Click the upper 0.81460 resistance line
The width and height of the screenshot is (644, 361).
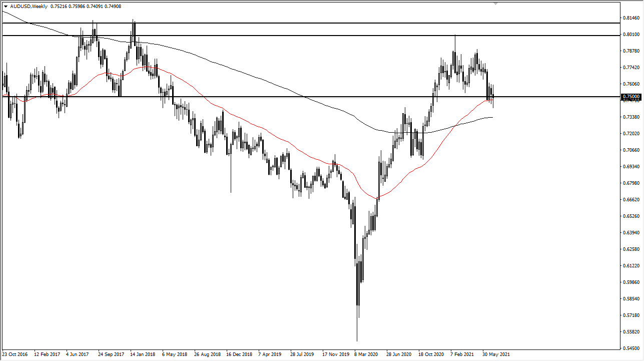300,22
